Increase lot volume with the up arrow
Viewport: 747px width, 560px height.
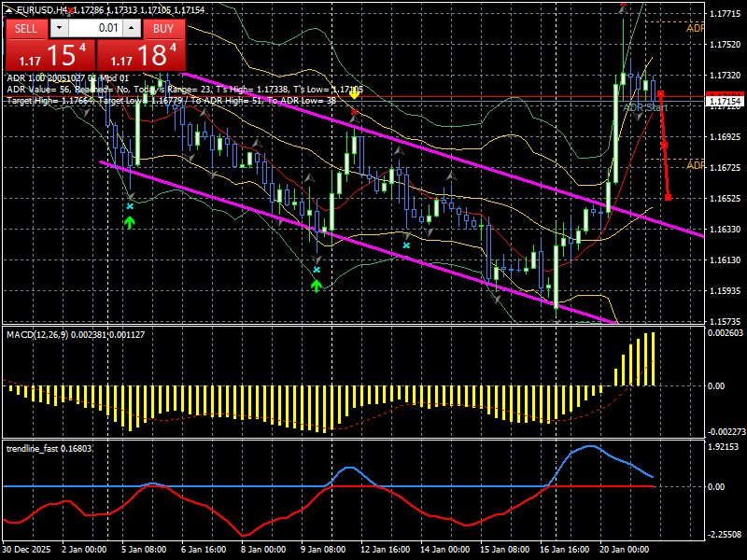coord(132,28)
